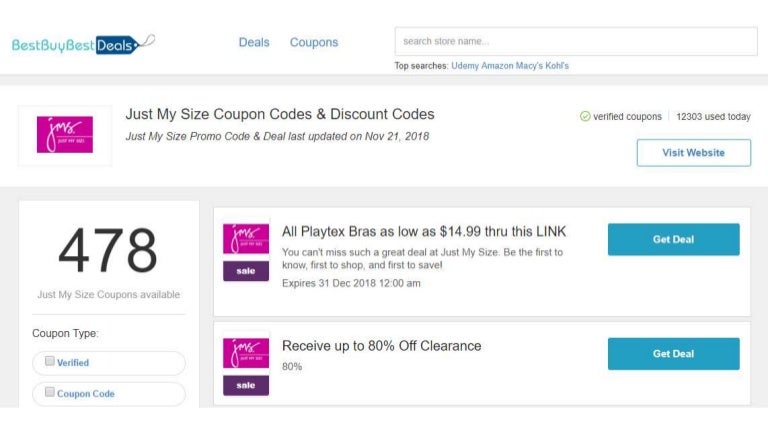Click the JMS logo on Clearance deal
768x432 pixels.
pyautogui.click(x=246, y=353)
